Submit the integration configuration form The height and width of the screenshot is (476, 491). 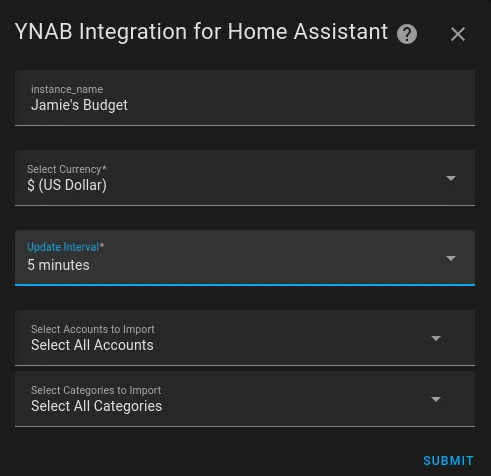coord(448,461)
